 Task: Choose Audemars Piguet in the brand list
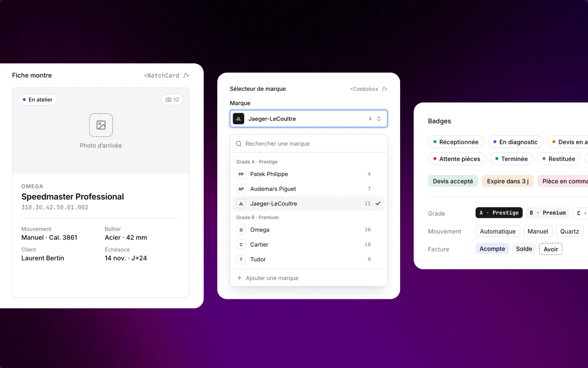point(309,189)
